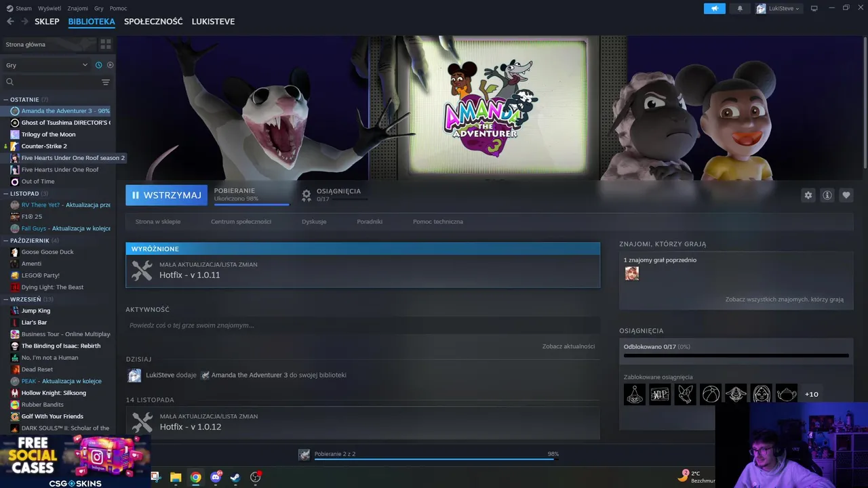Screen dimensions: 868x488
Task: Toggle sort by recent activity clock icon
Action: (x=98, y=65)
